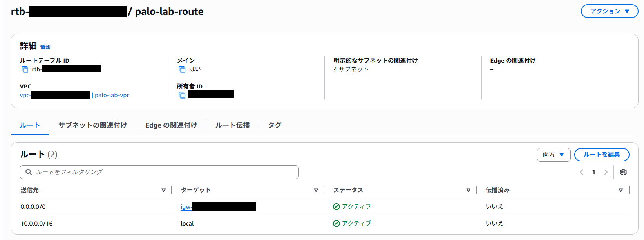644x240 pixels.
Task: Sort by 送信先 column arrow
Action: click(164, 190)
